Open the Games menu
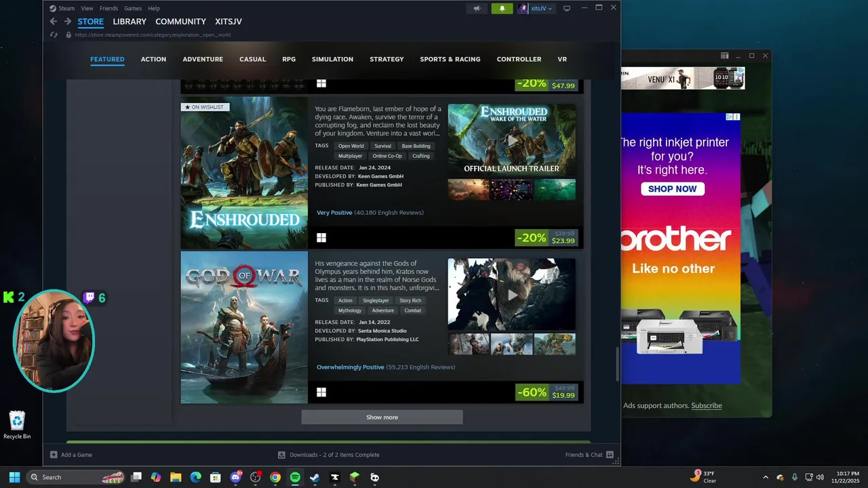This screenshot has width=868, height=488. (x=132, y=8)
